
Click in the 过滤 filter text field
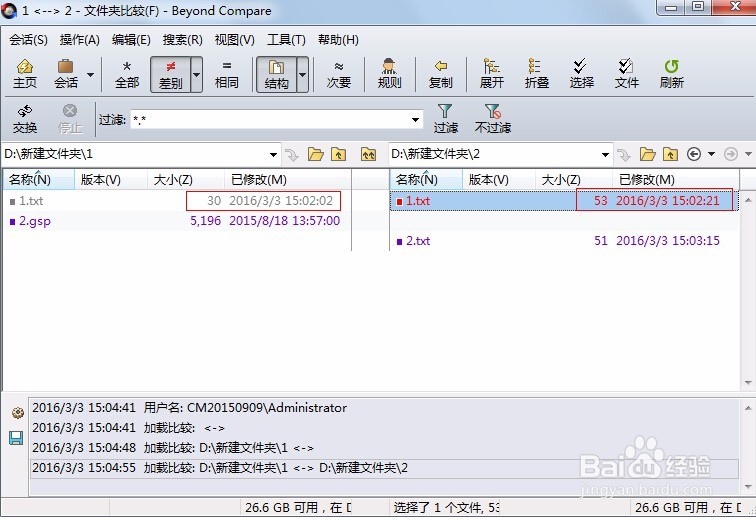269,120
